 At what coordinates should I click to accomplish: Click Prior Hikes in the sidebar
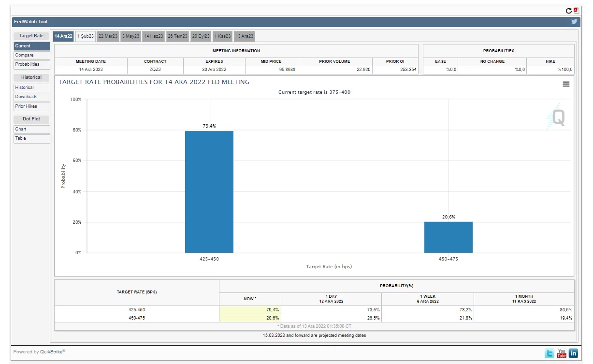point(32,106)
